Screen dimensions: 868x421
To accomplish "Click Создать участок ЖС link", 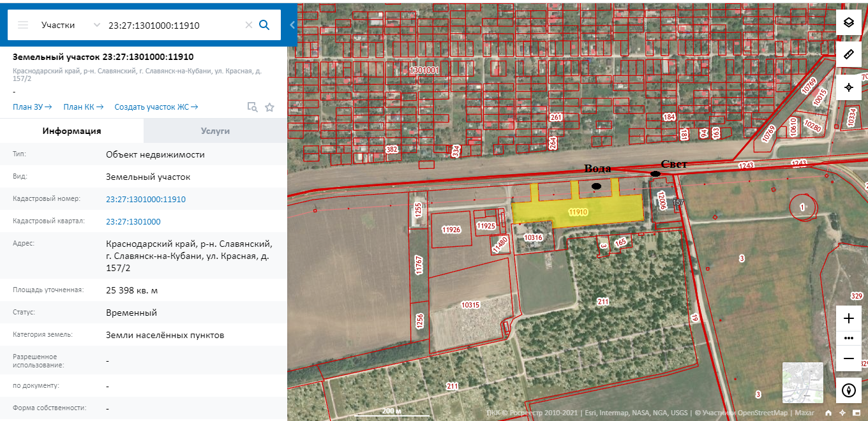I will tap(156, 107).
